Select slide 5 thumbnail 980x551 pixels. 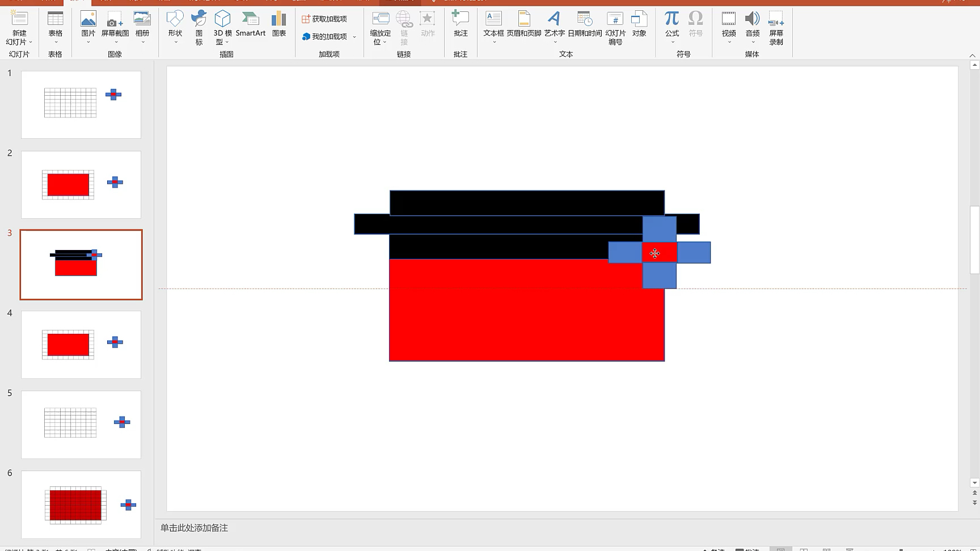[x=81, y=425]
